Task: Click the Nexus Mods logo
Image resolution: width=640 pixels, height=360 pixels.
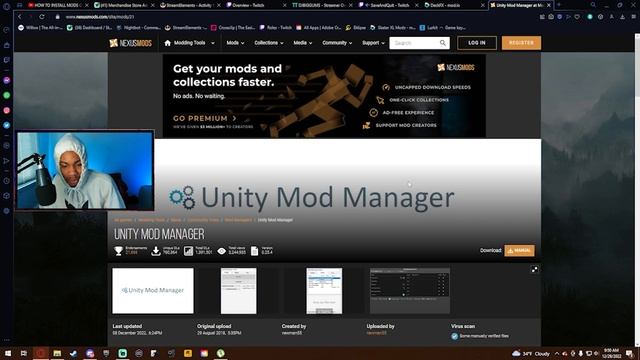Action: 131,43
